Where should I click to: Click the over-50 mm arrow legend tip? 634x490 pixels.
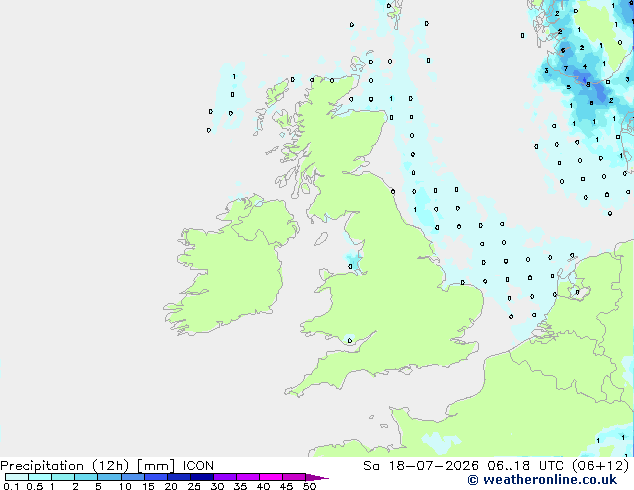317,477
